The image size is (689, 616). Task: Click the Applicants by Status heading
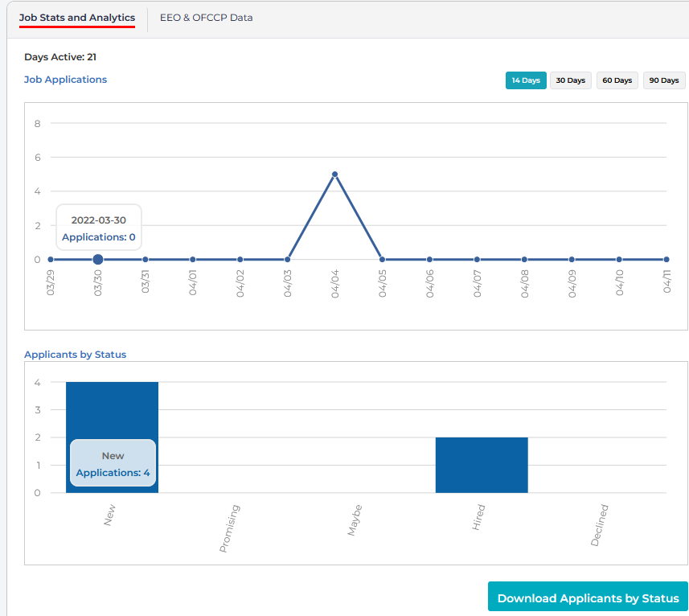pos(75,355)
